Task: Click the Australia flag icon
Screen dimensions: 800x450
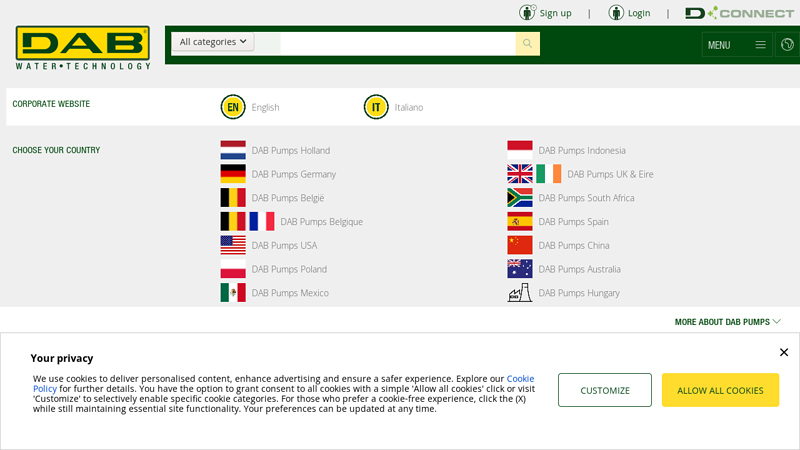Action: (x=520, y=269)
